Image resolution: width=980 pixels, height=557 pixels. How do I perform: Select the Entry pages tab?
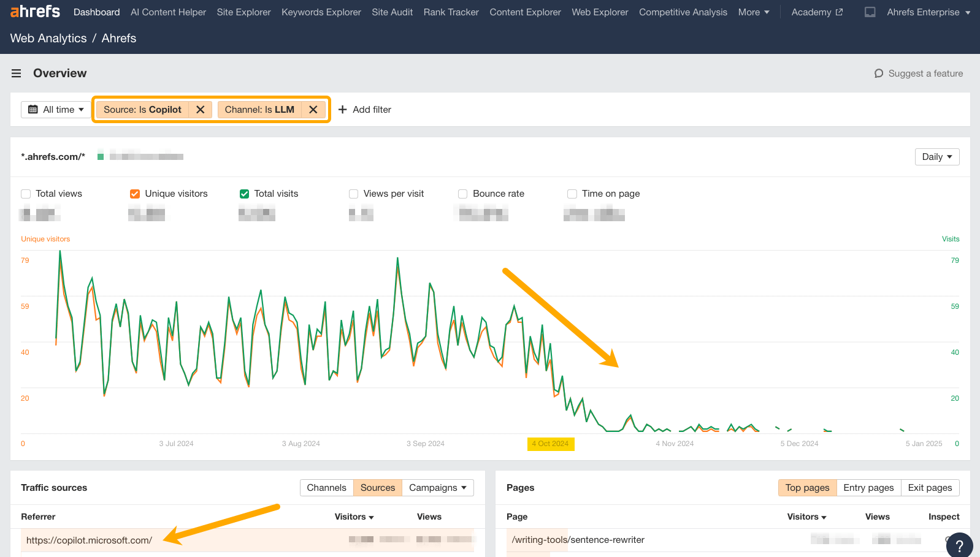[x=868, y=488]
